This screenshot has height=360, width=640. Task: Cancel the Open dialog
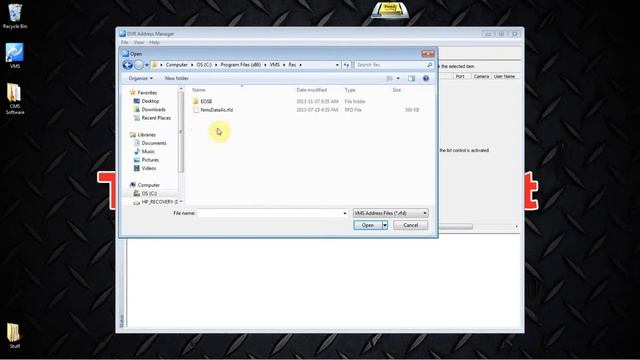[x=411, y=225]
